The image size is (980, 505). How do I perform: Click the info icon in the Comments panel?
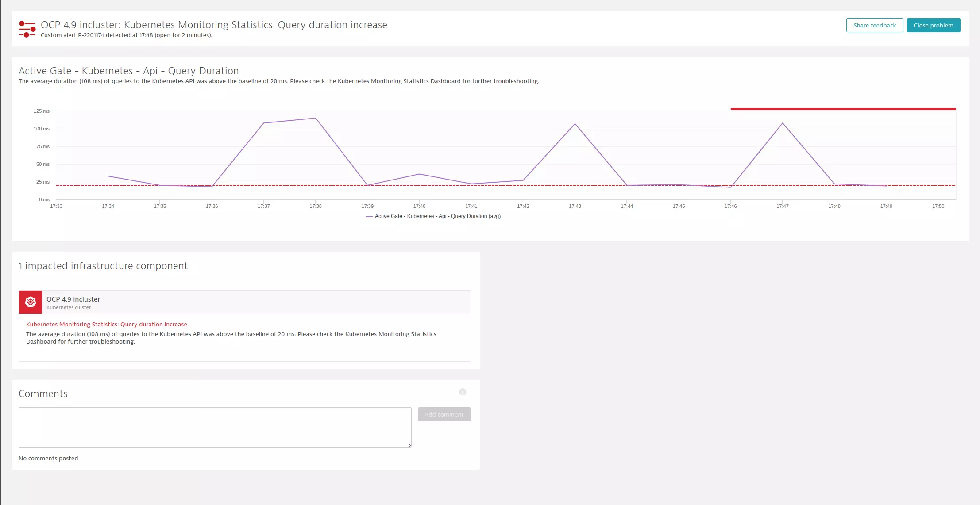click(463, 392)
